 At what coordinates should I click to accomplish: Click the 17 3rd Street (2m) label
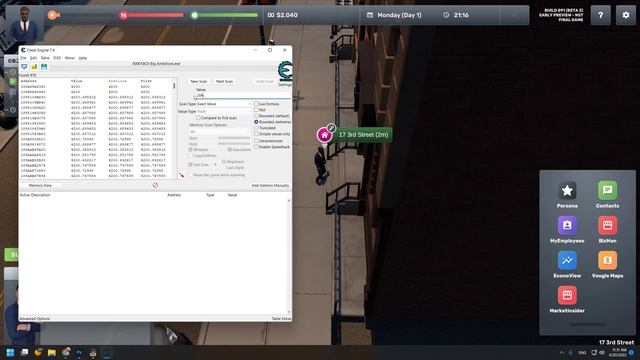[363, 135]
